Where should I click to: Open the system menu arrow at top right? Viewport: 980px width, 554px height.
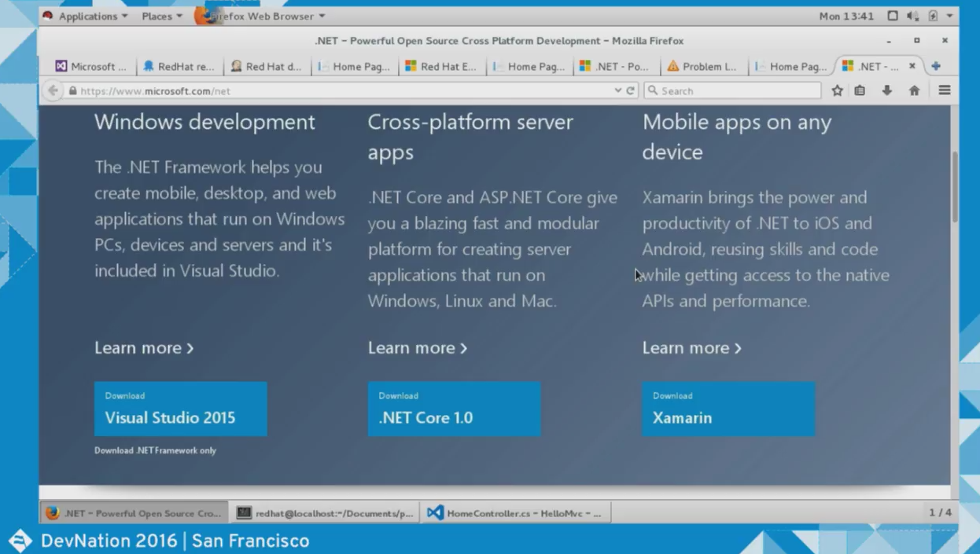[x=949, y=16]
